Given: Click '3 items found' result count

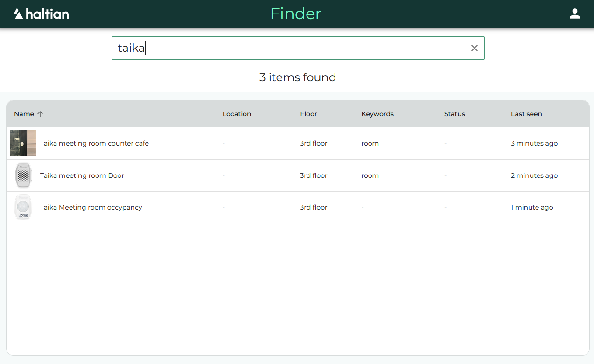Looking at the screenshot, I should click(x=298, y=77).
